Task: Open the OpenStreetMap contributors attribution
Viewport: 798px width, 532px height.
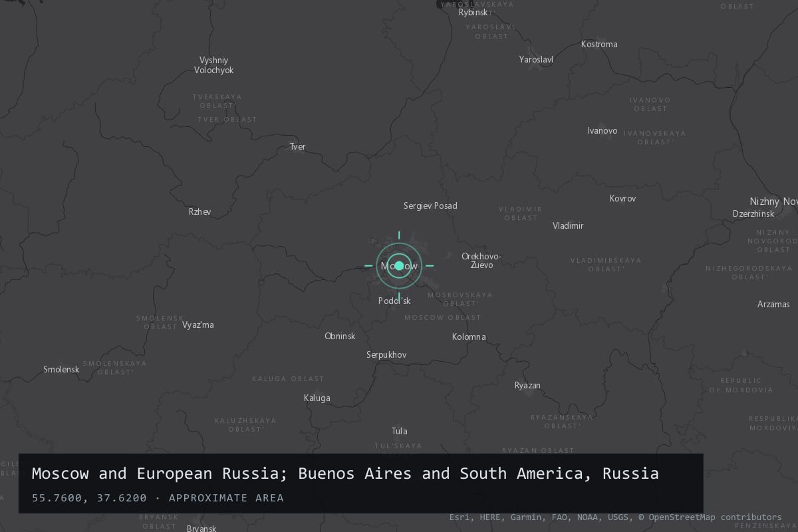Action: click(x=710, y=517)
